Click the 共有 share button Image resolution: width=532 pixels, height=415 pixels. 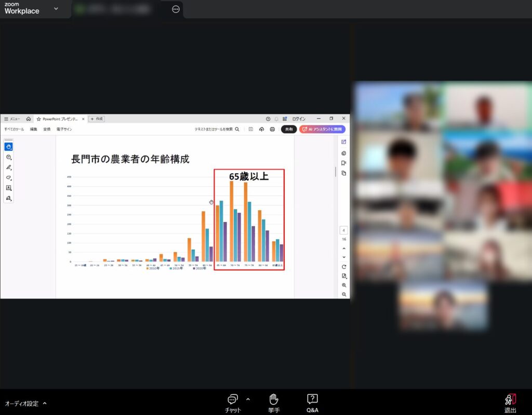[289, 129]
